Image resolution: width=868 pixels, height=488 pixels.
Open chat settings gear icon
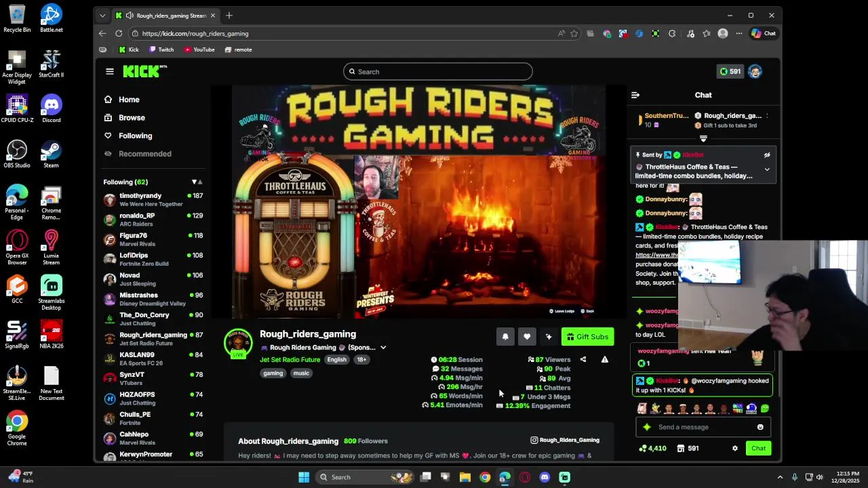click(x=734, y=448)
